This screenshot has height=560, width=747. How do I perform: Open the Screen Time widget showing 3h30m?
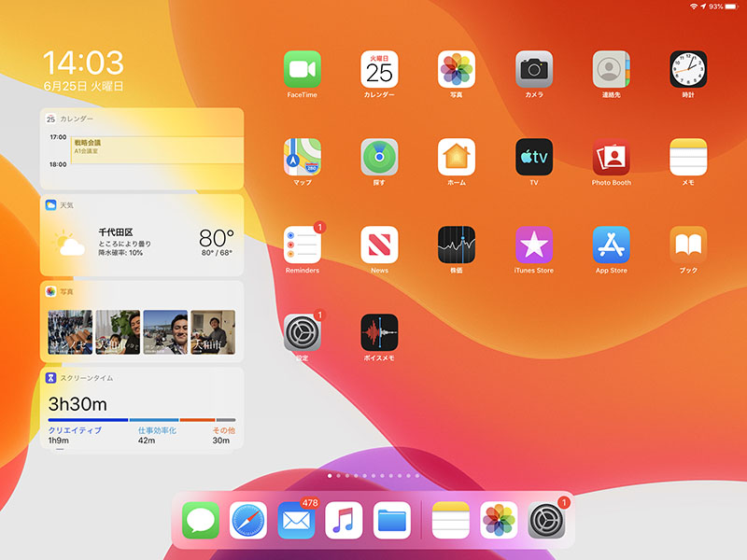tap(142, 409)
